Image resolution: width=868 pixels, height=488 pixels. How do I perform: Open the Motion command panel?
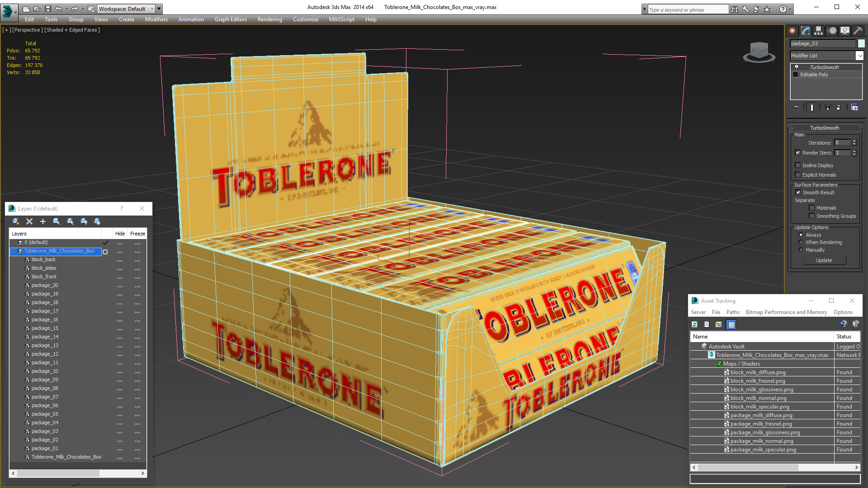pyautogui.click(x=832, y=31)
